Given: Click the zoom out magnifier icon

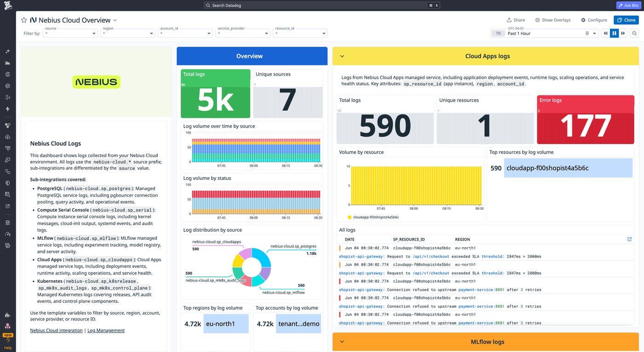Looking at the screenshot, I should 634,33.
